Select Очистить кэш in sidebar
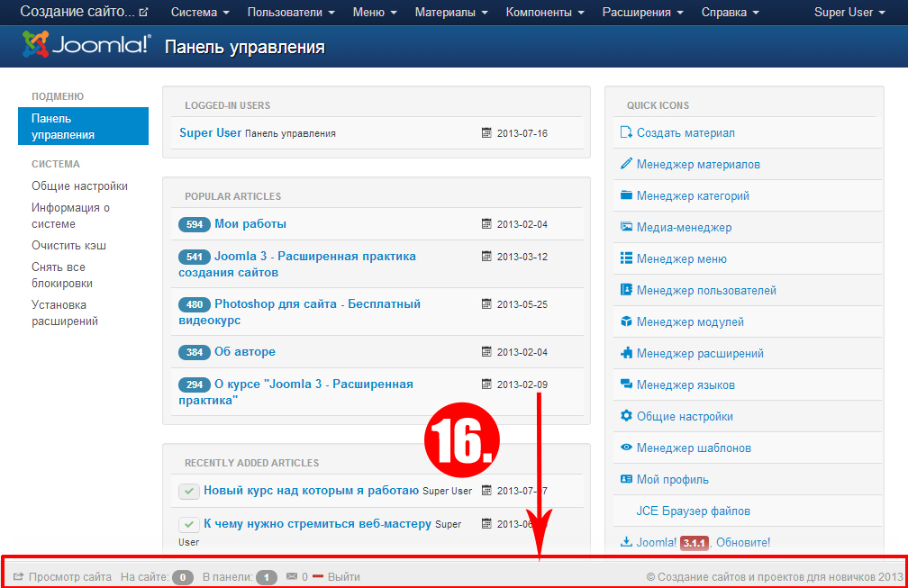 tap(69, 245)
